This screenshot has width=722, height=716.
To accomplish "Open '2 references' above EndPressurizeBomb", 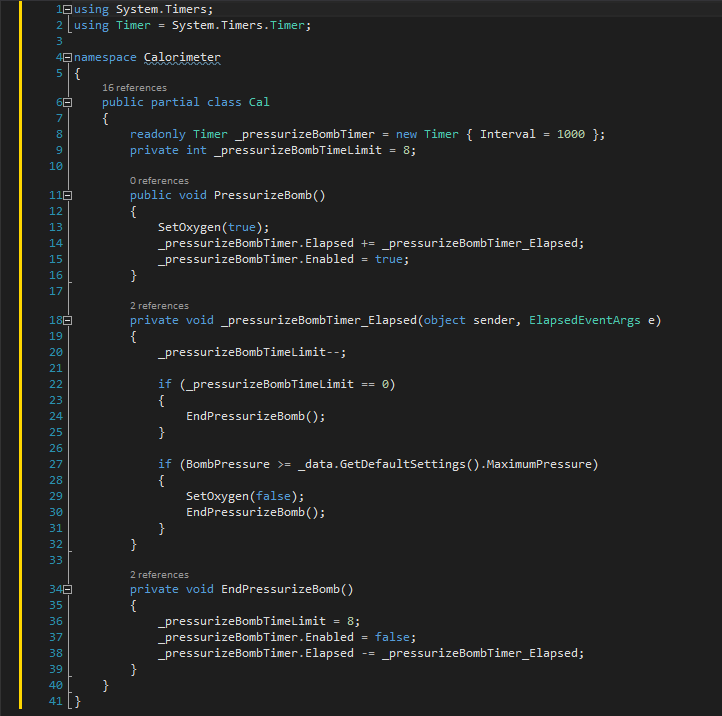I will (x=159, y=575).
